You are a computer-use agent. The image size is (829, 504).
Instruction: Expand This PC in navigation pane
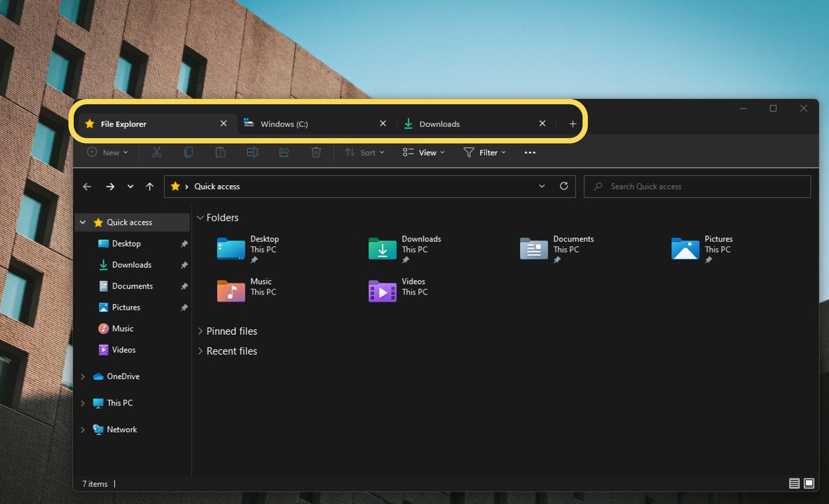coord(83,403)
